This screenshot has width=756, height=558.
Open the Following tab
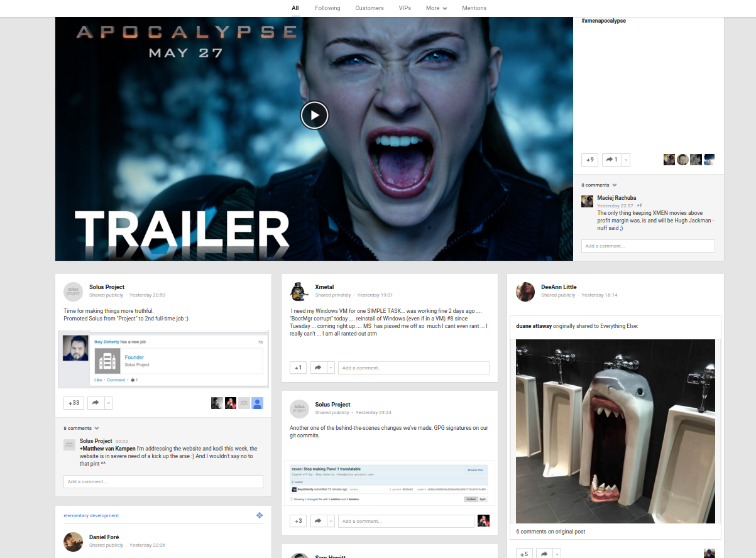point(327,8)
